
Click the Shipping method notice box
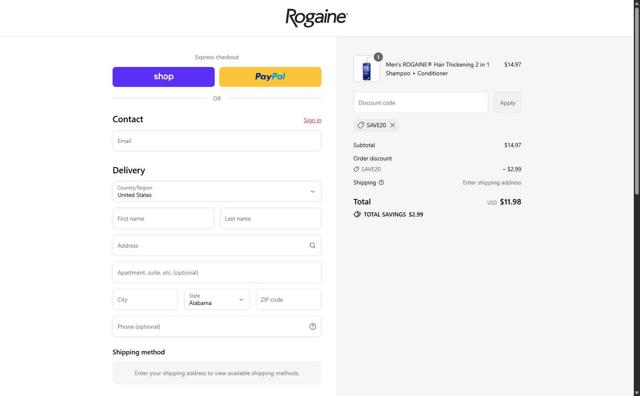(x=217, y=373)
